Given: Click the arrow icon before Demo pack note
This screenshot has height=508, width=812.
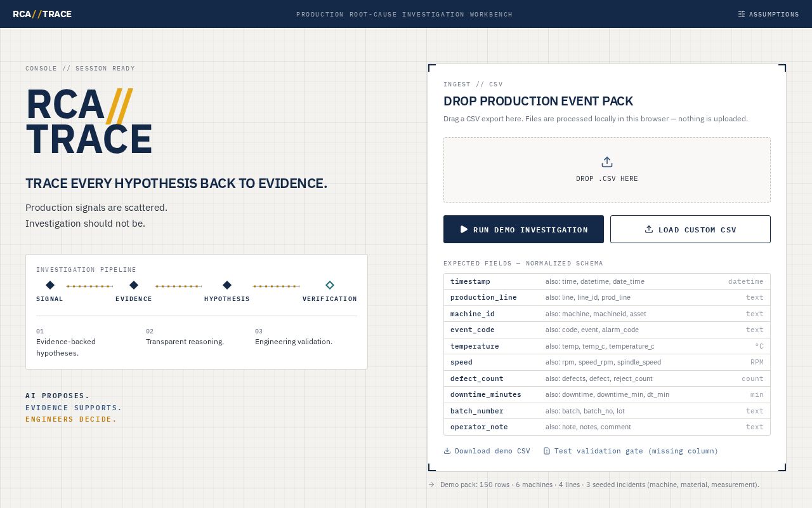Looking at the screenshot, I should [432, 485].
